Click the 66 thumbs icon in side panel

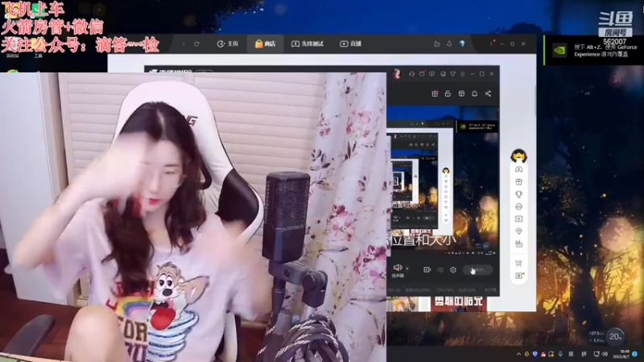pos(518,244)
